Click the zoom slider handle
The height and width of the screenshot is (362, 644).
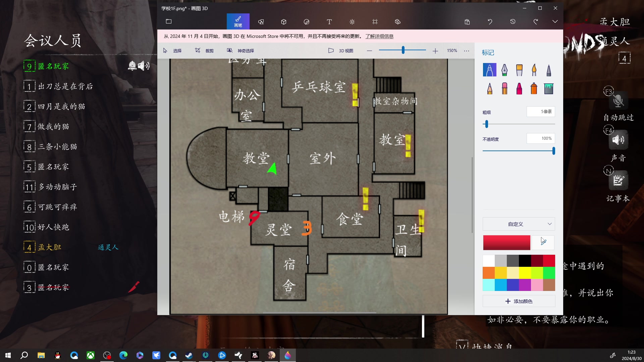pos(403,50)
